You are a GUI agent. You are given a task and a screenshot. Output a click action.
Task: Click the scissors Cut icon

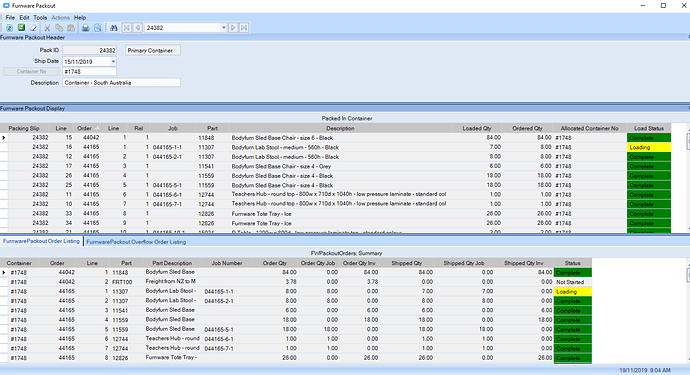47,28
